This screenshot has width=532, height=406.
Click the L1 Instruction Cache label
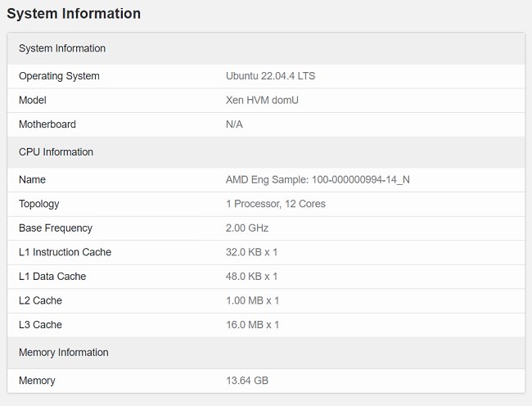[x=65, y=252]
